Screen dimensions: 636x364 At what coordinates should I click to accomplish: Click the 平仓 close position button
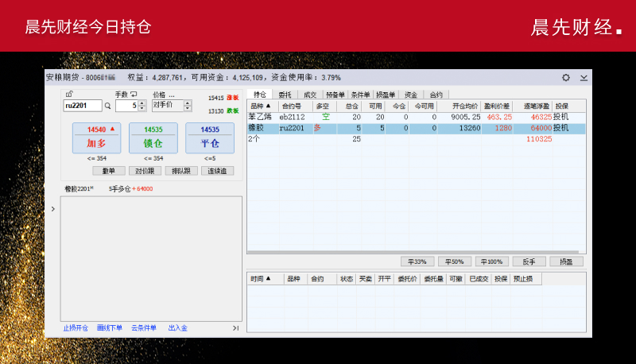210,137
